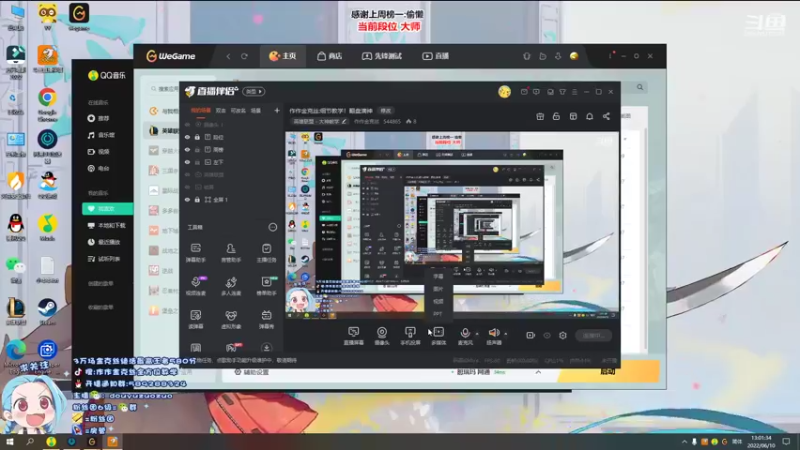Open 音乐馆 in QQ音乐 sidebar
The image size is (800, 450).
pyautogui.click(x=102, y=135)
